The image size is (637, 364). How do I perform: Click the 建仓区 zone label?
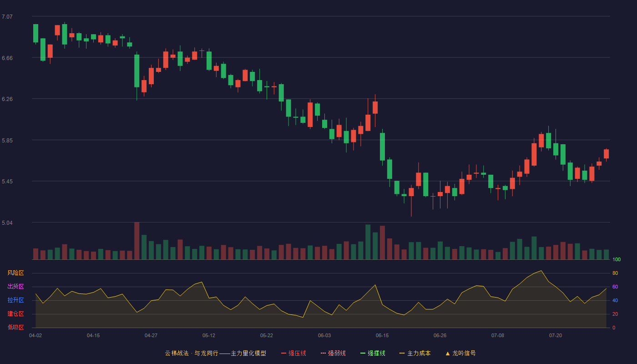click(15, 314)
